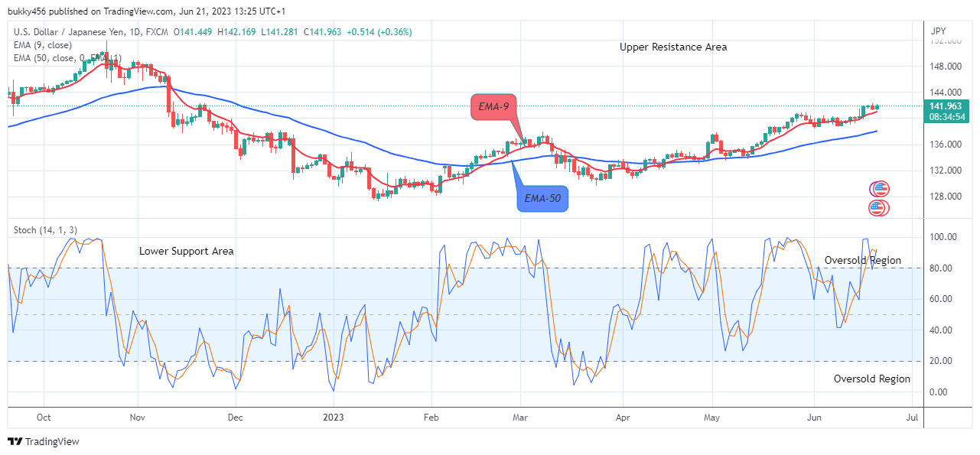Viewport: 980px width, 455px height.
Task: Click the Apr label on time axis
Action: 623,418
